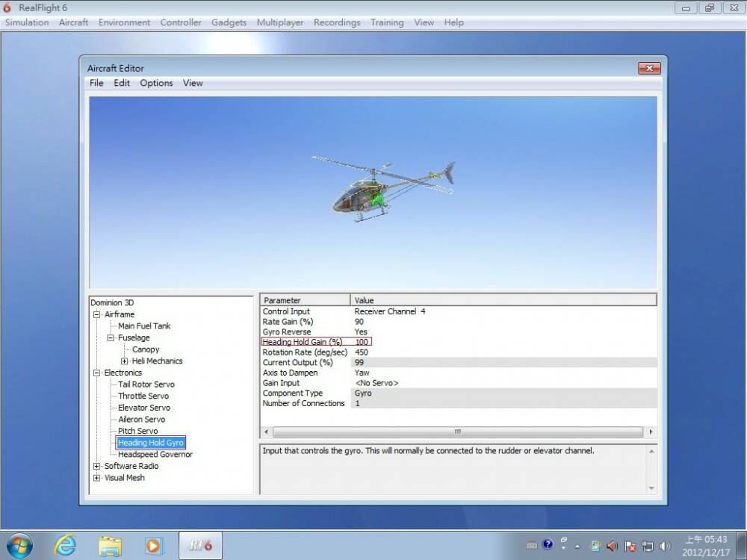Select the Number of Connections label
Viewport: 747px width, 560px height.
[x=303, y=403]
